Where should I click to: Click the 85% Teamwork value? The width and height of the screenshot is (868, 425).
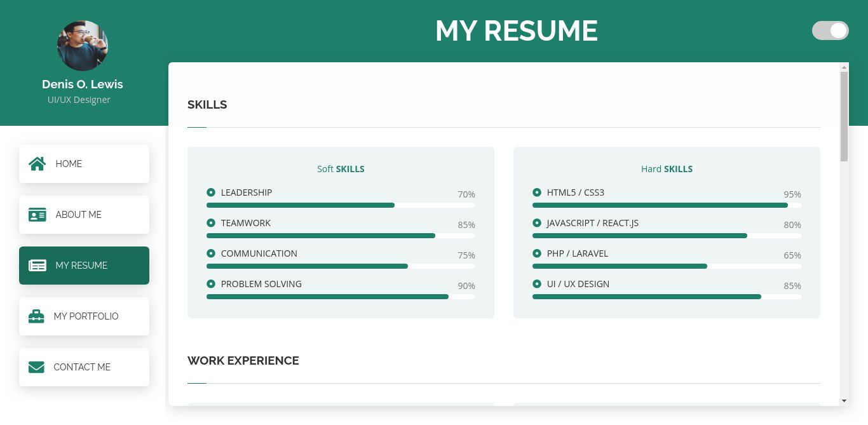tap(466, 225)
